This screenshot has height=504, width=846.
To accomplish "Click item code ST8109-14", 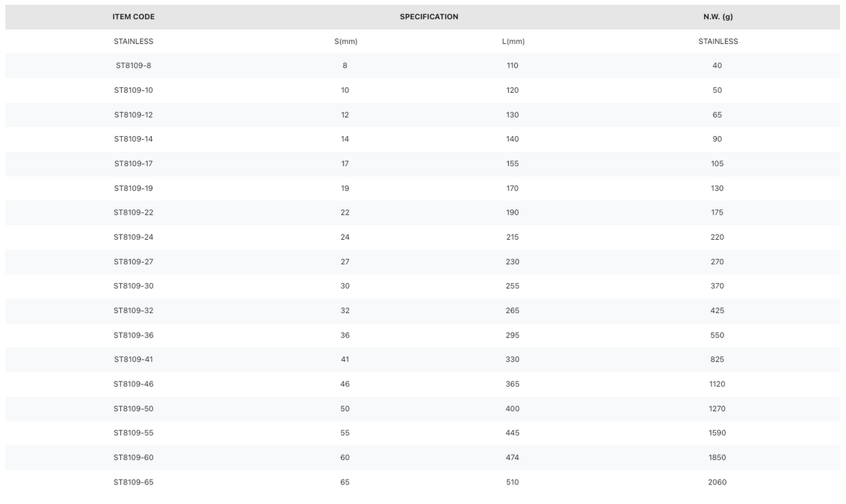I will click(x=133, y=139).
